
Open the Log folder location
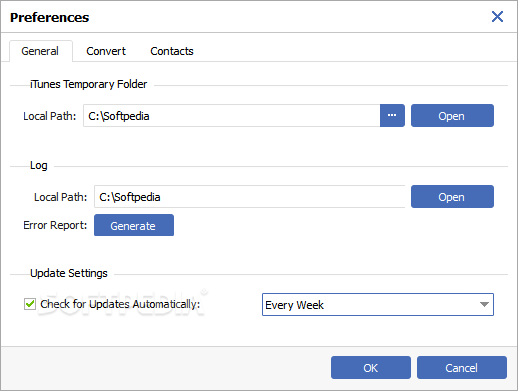tap(452, 196)
